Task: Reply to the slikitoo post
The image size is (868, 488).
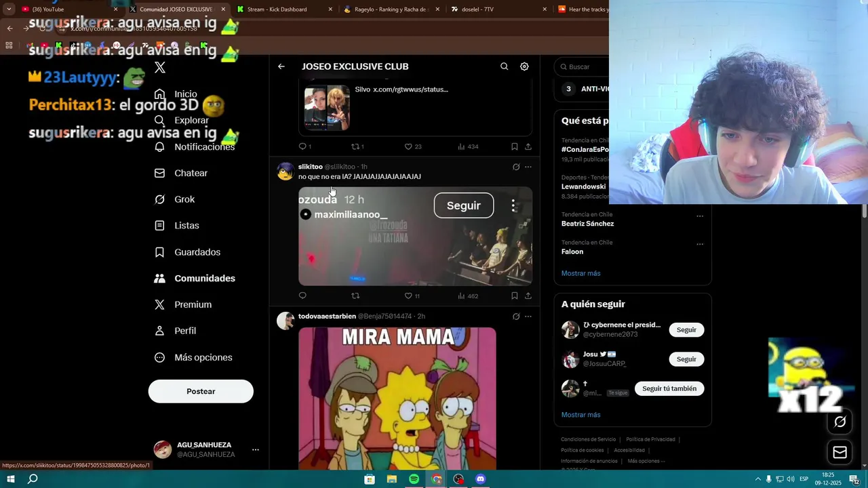Action: (x=302, y=296)
